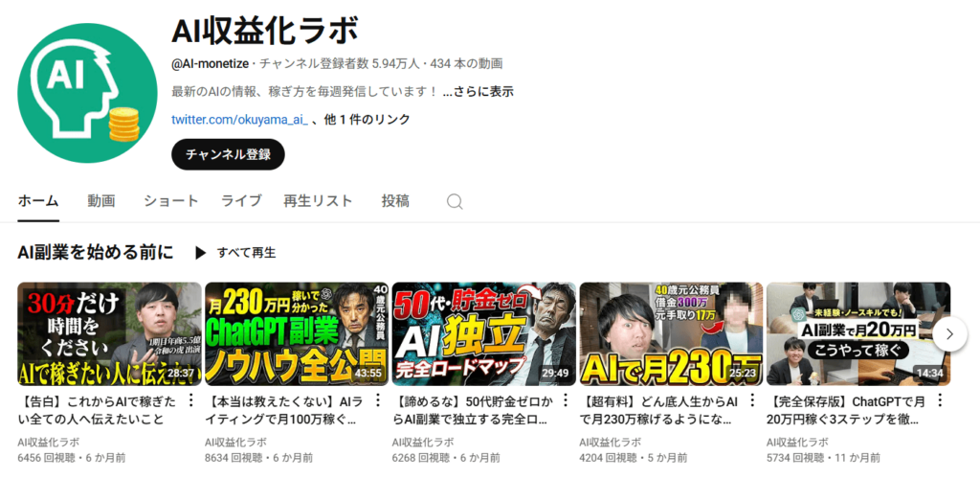Click the AI収益化ラボ channel name under the 【諦めるな】 video
The width and height of the screenshot is (980, 479).
(x=423, y=442)
